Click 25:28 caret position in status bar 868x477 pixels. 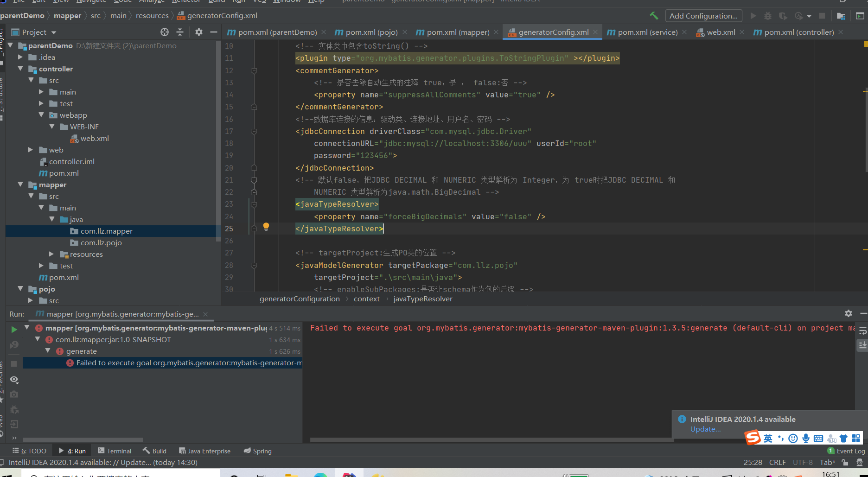point(753,462)
